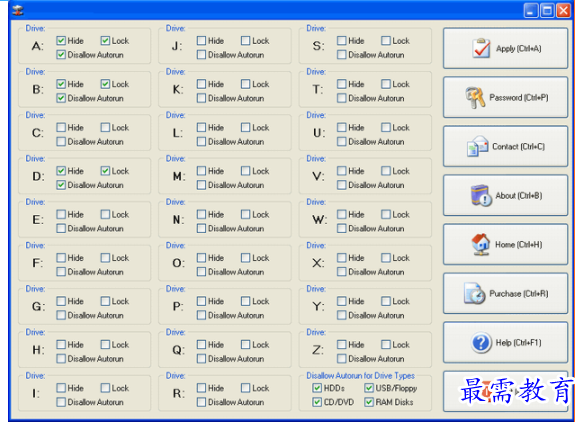Image resolution: width=582 pixels, height=422 pixels.
Task: Click the Password keys icon
Action: click(475, 97)
